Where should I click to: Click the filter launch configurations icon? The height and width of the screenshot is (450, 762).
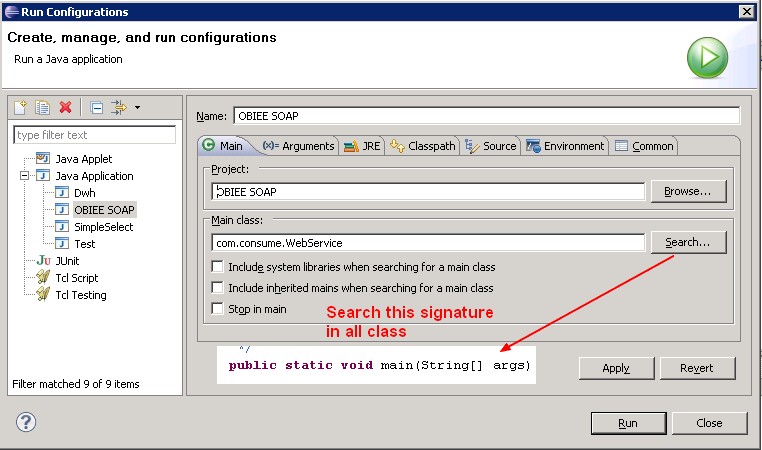click(118, 108)
